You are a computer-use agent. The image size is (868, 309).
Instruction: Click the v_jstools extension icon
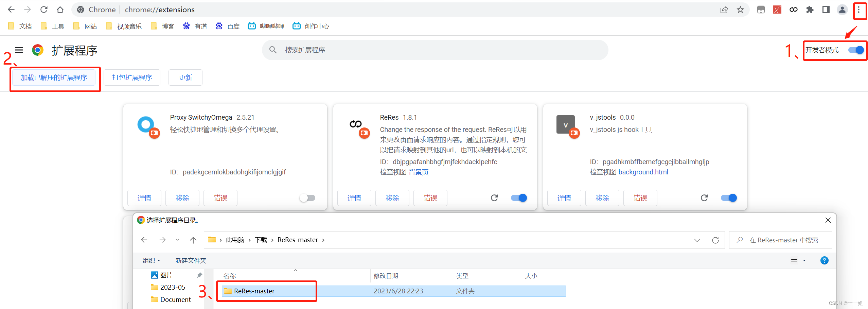tap(568, 127)
